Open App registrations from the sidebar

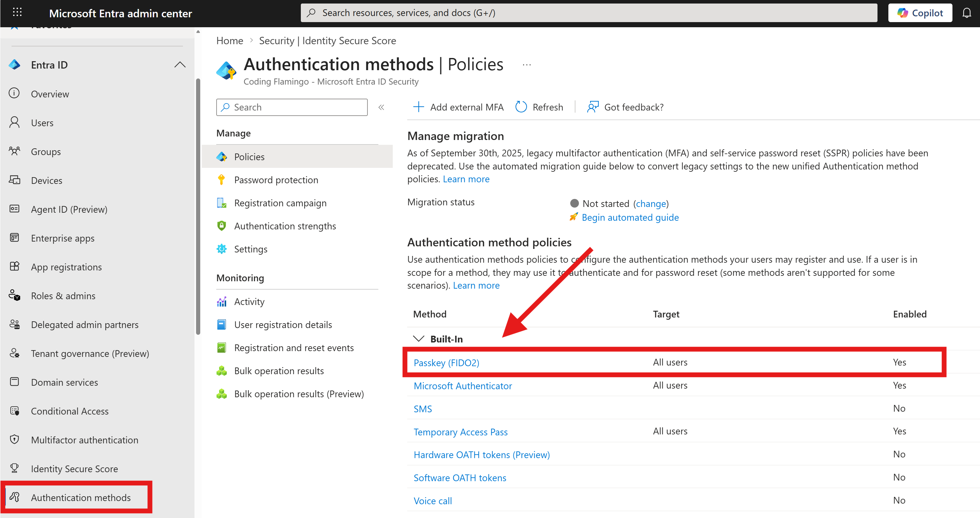coord(66,267)
